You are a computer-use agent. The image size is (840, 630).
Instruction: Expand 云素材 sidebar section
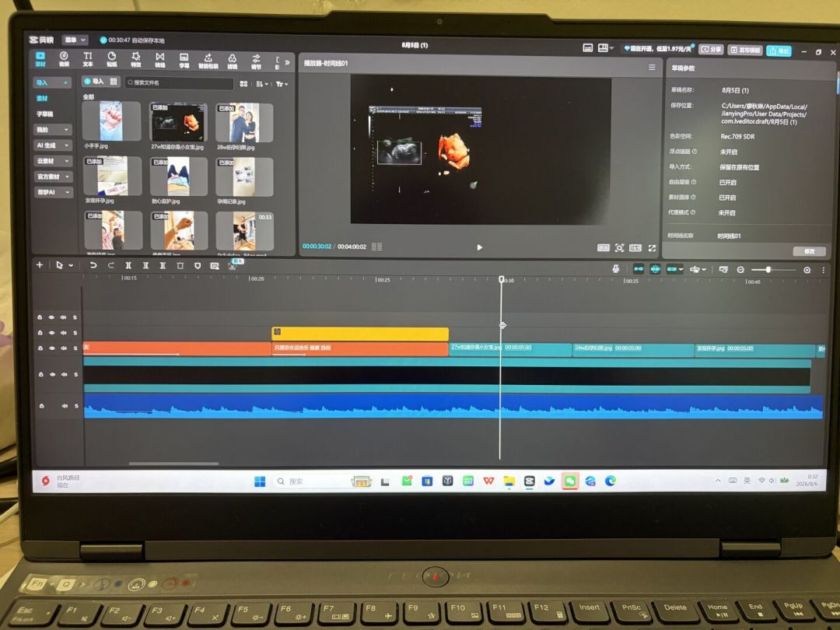click(53, 161)
